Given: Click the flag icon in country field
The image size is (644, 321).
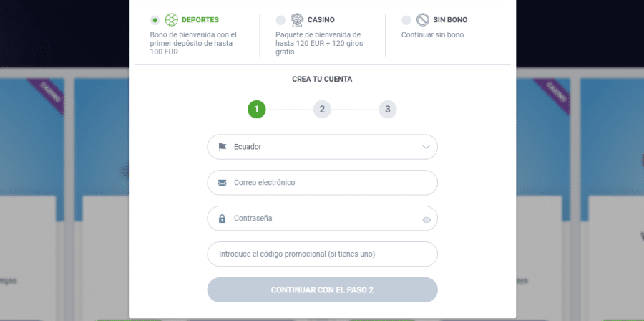Looking at the screenshot, I should [x=222, y=147].
